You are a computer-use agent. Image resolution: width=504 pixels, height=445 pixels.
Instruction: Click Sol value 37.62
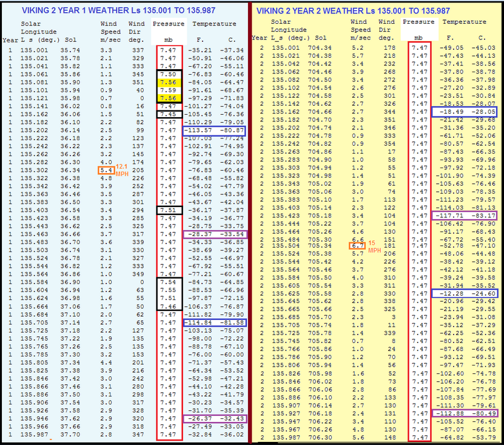tap(70, 419)
